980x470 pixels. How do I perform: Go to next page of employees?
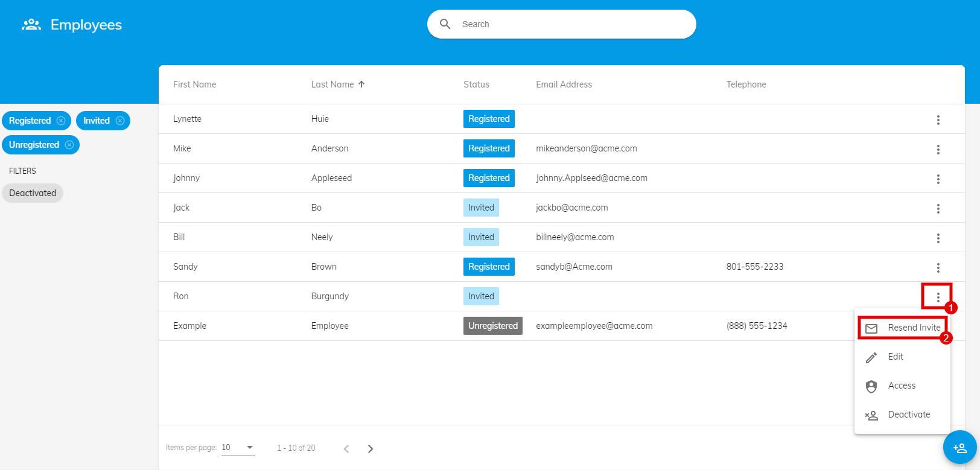(371, 448)
